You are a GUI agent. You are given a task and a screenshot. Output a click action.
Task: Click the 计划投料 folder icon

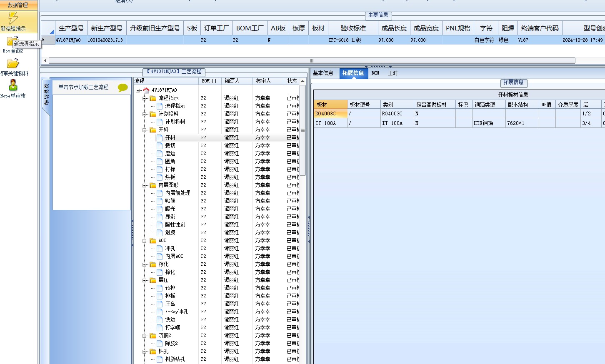coord(153,114)
